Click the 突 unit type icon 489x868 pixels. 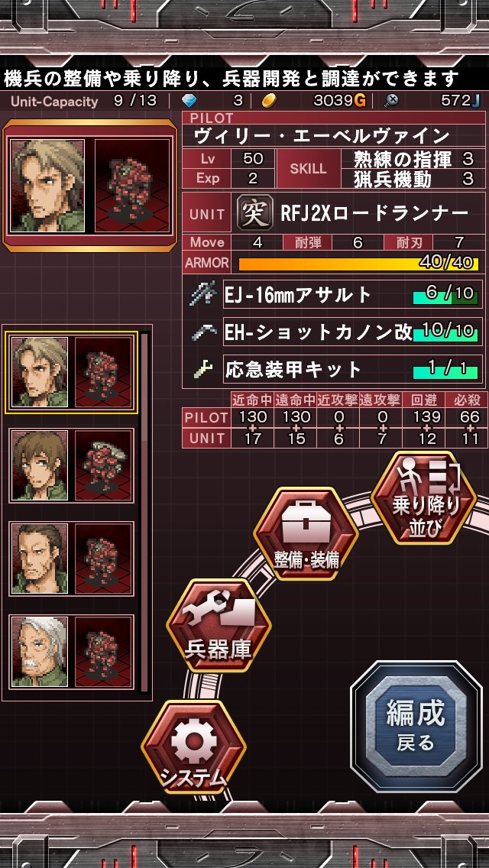point(254,213)
